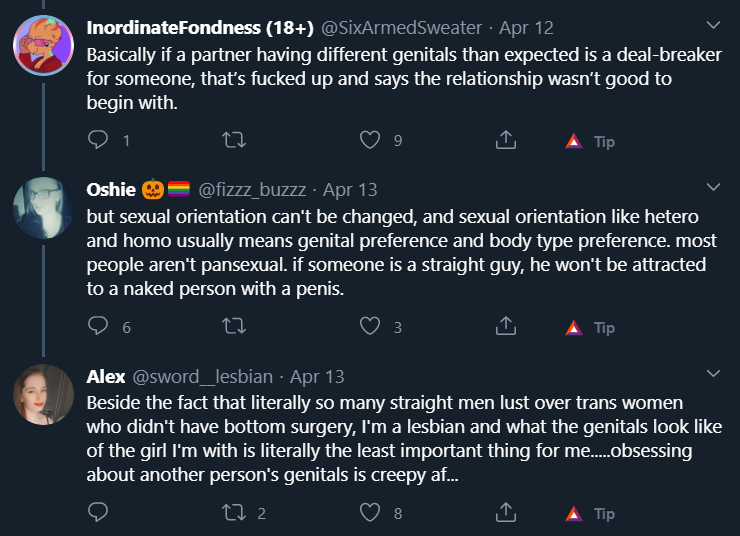Tip Alex using the Brave Tip button
Screen dimensions: 740x536
[x=590, y=513]
